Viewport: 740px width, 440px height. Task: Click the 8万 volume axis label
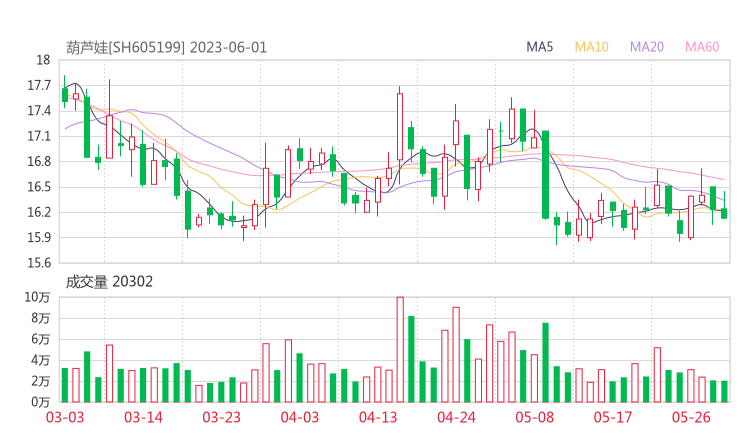click(x=40, y=318)
